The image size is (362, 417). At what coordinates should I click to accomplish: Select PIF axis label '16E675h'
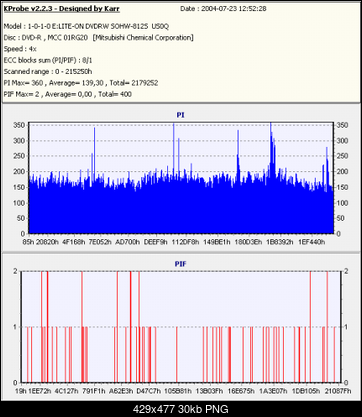pyautogui.click(x=241, y=391)
